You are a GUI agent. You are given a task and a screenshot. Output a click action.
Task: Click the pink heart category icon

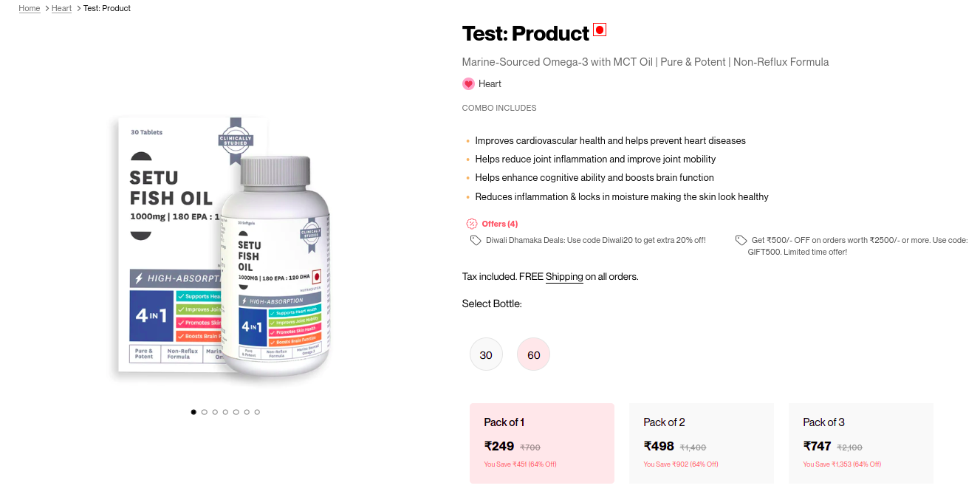click(x=468, y=84)
